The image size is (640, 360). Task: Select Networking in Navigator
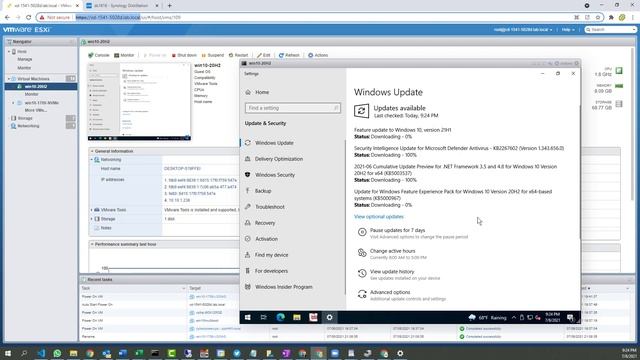pyautogui.click(x=28, y=126)
